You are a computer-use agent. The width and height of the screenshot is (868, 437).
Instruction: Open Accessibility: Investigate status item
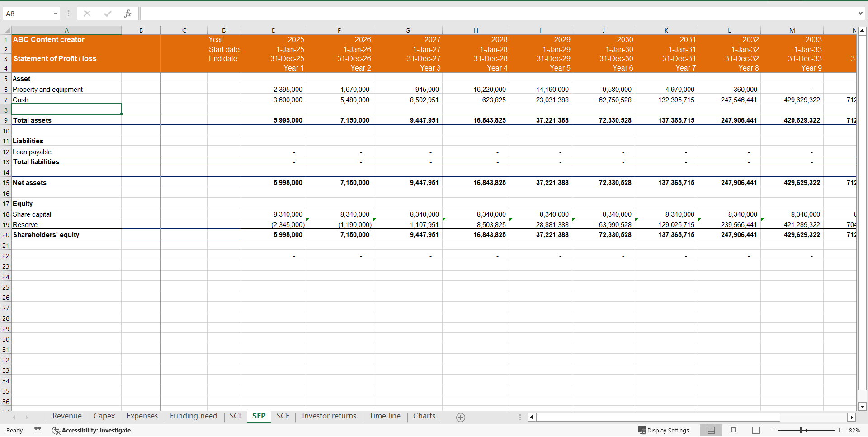click(91, 430)
